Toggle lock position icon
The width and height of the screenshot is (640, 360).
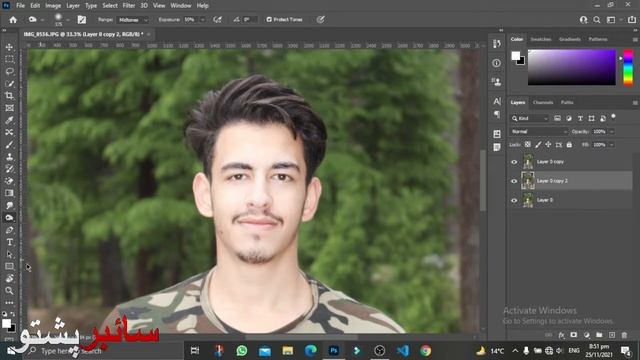coord(548,144)
